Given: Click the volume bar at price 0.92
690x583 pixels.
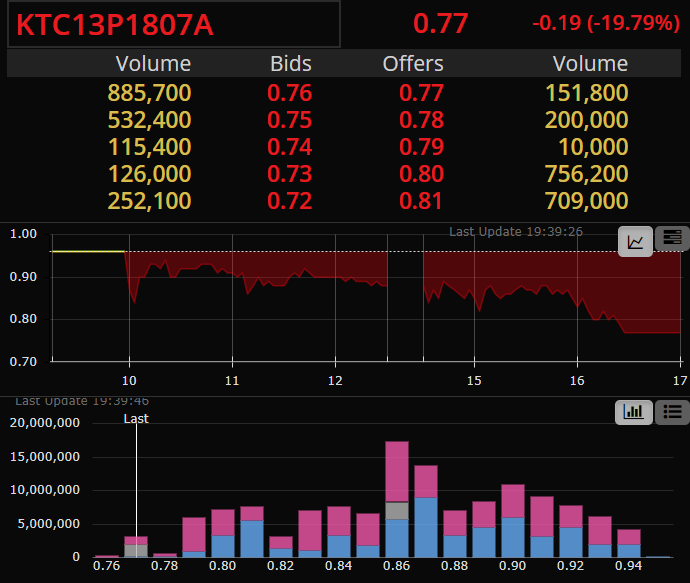Looking at the screenshot, I should (571, 531).
